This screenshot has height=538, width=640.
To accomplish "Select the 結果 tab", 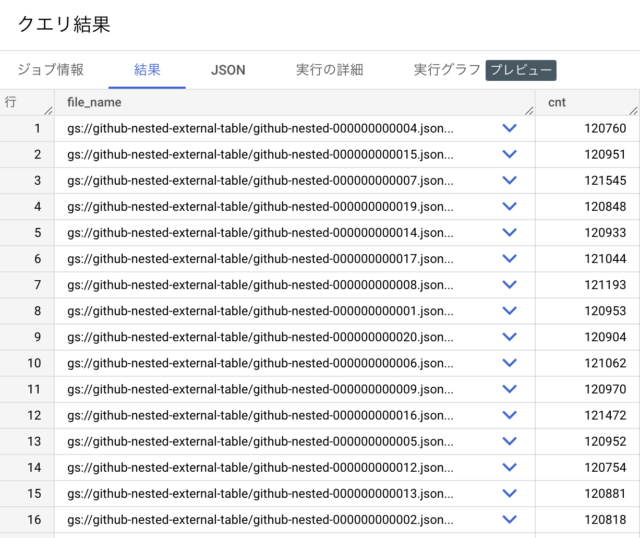I will coord(147,70).
